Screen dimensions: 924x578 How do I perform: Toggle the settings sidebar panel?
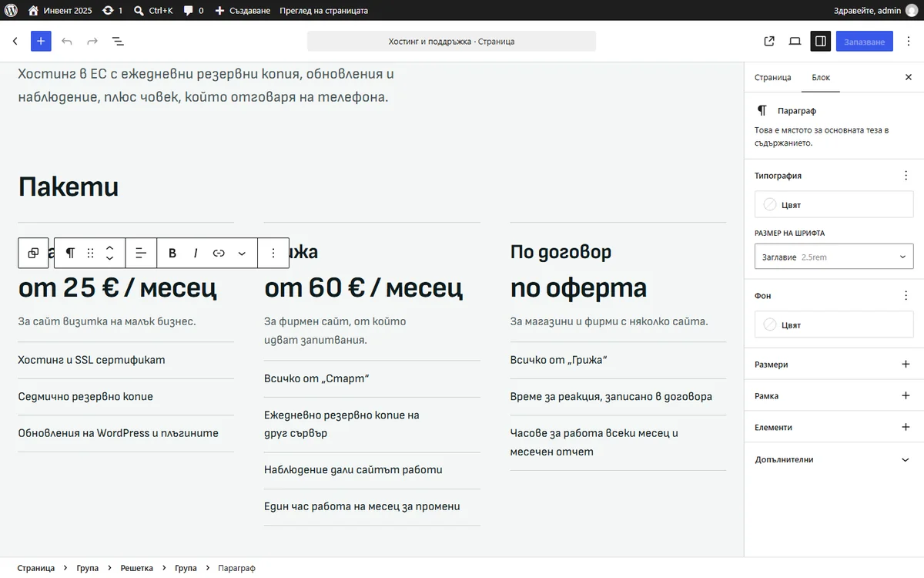tap(821, 41)
